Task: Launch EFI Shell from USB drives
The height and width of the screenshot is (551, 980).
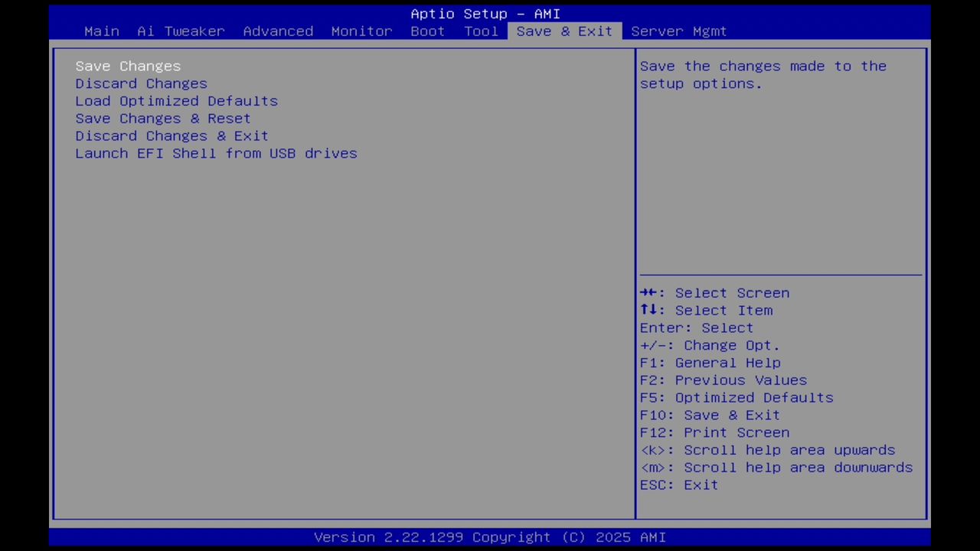Action: tap(216, 153)
